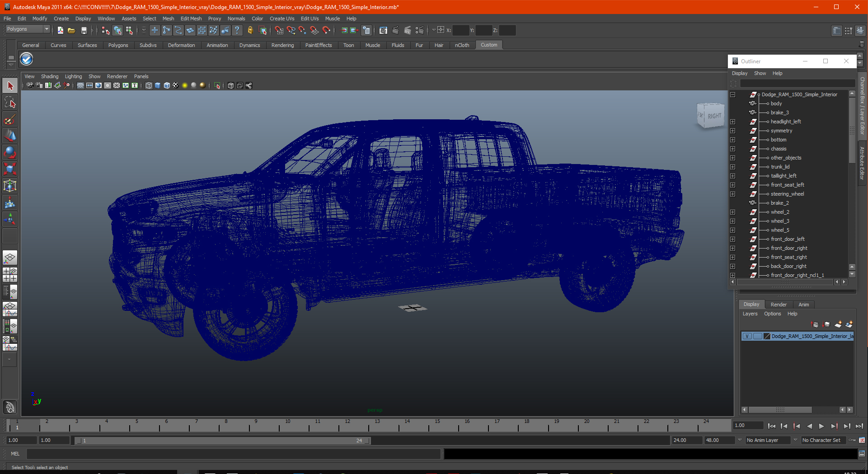Toggle V visibility of Dodge_RAM layer

tap(747, 336)
